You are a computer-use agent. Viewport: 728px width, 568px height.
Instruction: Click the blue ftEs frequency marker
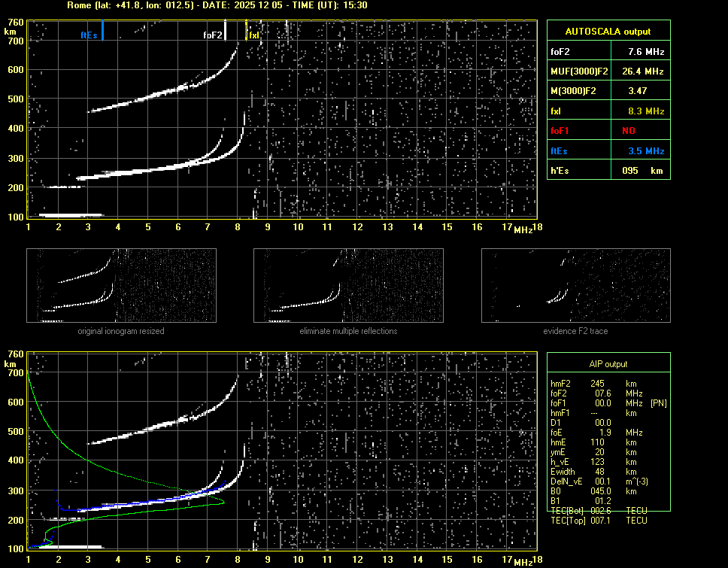pos(102,32)
